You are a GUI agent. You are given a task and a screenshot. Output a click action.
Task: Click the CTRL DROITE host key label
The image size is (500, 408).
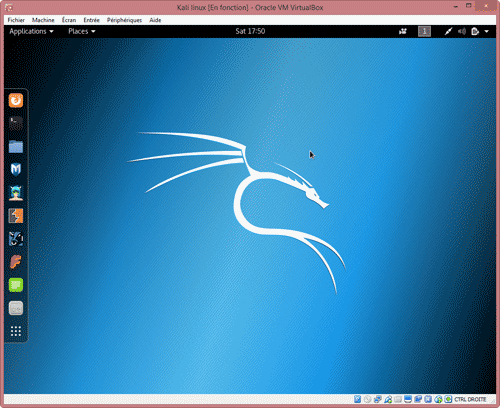pyautogui.click(x=470, y=399)
